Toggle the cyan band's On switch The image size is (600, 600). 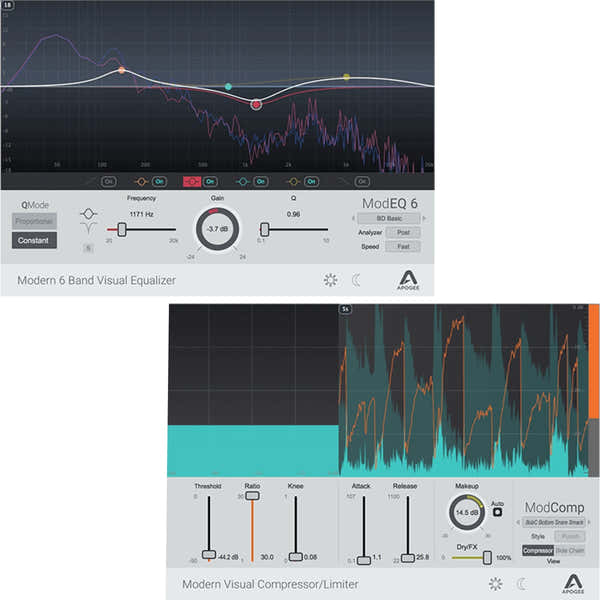pyautogui.click(x=261, y=181)
